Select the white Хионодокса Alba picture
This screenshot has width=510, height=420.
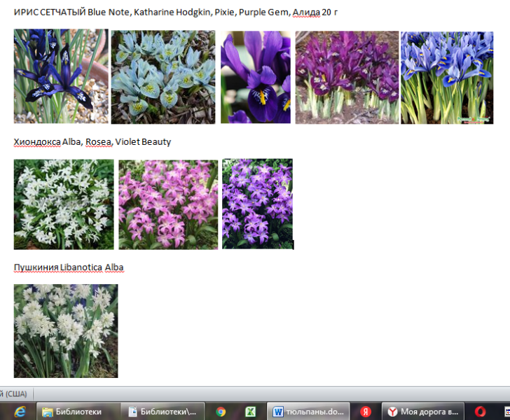point(64,204)
